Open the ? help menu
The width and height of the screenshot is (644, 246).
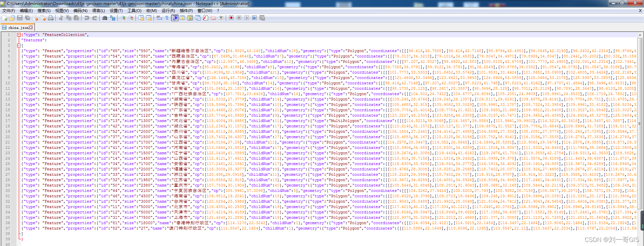[218, 11]
